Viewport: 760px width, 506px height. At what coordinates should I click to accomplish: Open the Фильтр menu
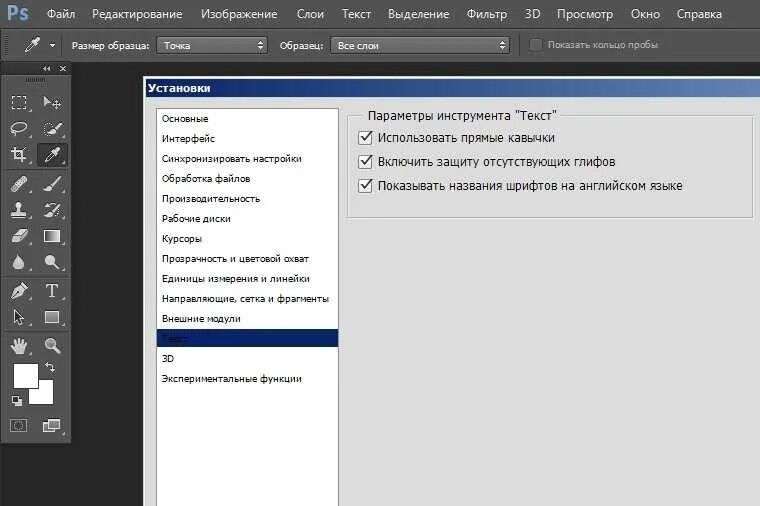pos(487,14)
